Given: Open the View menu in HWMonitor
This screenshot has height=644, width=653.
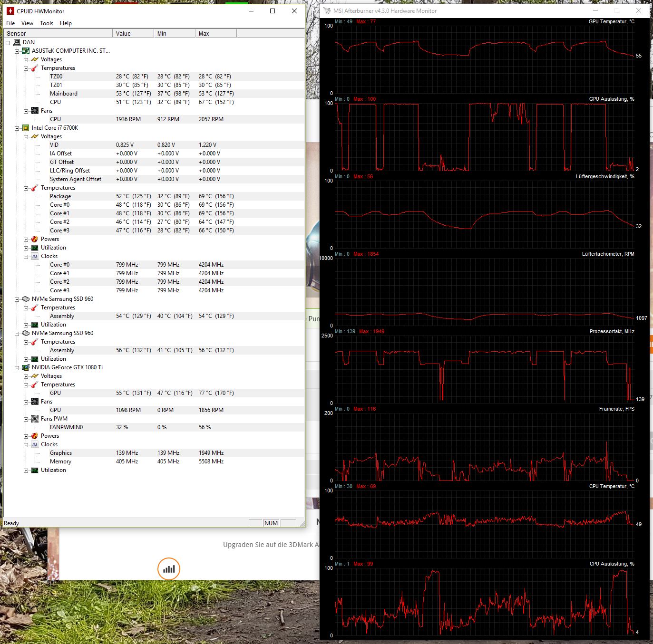Looking at the screenshot, I should (x=27, y=23).
